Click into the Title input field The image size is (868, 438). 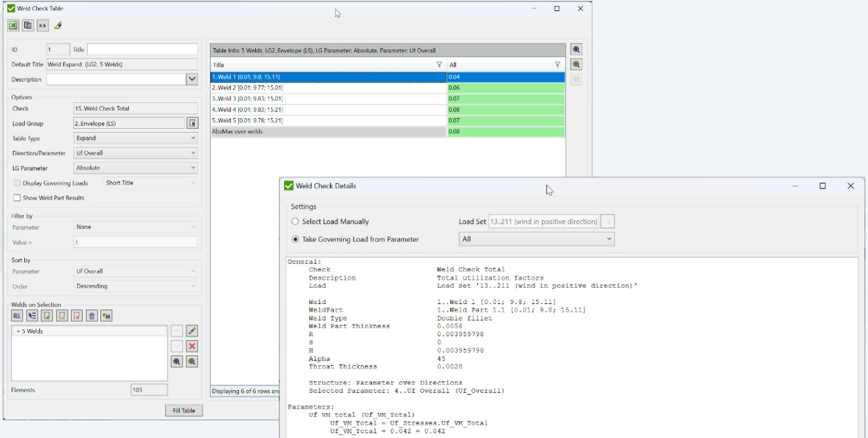click(x=142, y=50)
